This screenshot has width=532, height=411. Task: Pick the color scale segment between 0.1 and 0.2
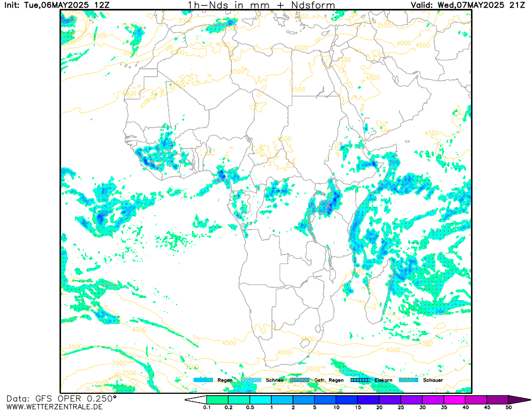pyautogui.click(x=217, y=399)
